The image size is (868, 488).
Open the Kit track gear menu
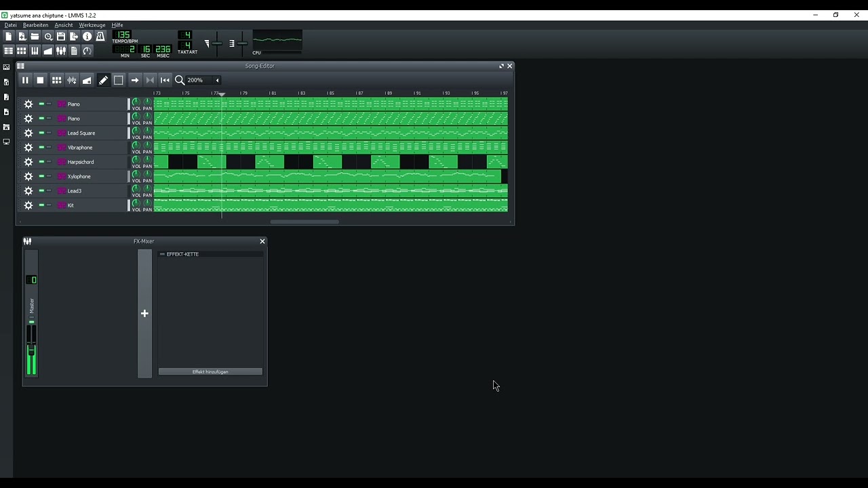pos(28,205)
